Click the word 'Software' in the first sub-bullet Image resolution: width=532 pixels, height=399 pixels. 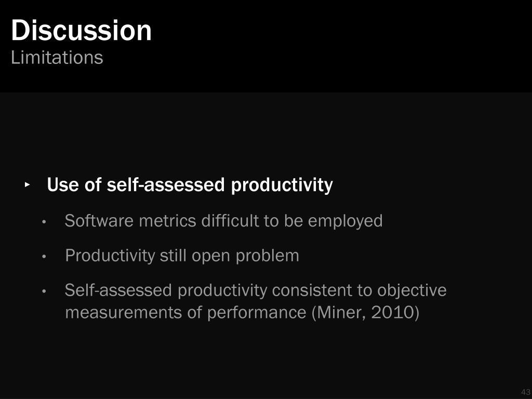point(99,221)
